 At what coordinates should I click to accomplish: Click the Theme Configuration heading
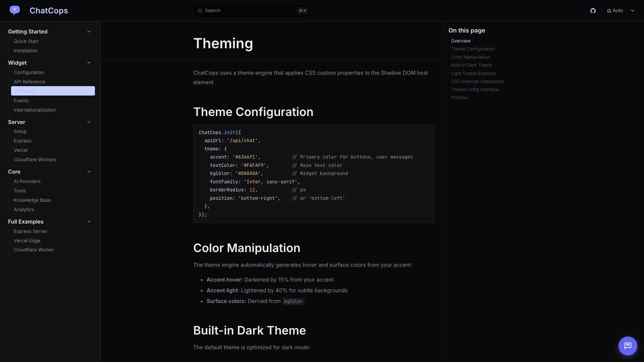point(253,112)
